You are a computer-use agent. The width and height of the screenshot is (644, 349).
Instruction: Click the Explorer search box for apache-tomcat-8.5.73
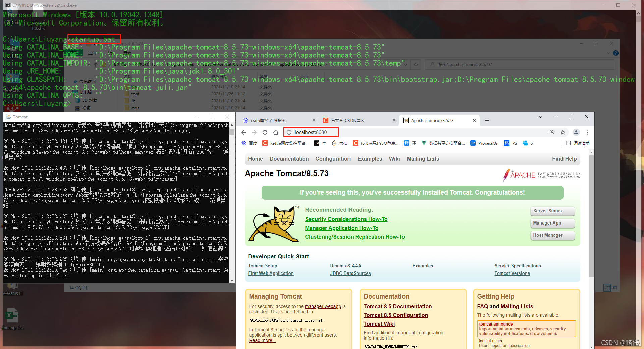[x=520, y=64]
